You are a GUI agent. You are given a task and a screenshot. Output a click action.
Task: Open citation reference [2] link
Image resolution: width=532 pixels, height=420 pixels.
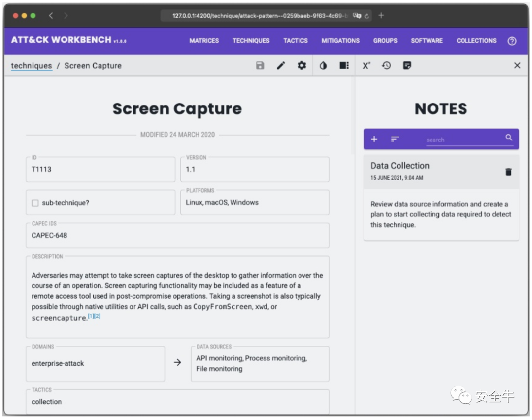click(98, 316)
